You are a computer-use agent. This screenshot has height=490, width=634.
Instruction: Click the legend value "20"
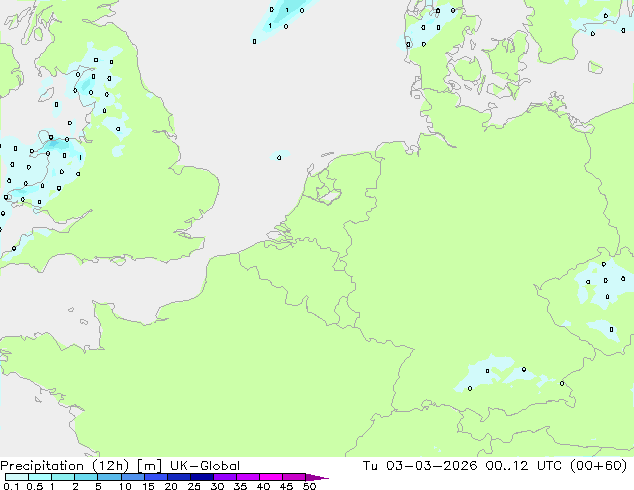tap(171, 486)
